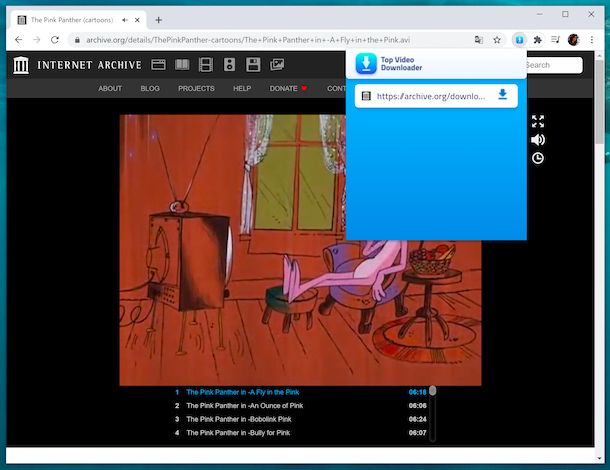Click the 06:18 duration text
The image size is (610, 470).
point(417,392)
